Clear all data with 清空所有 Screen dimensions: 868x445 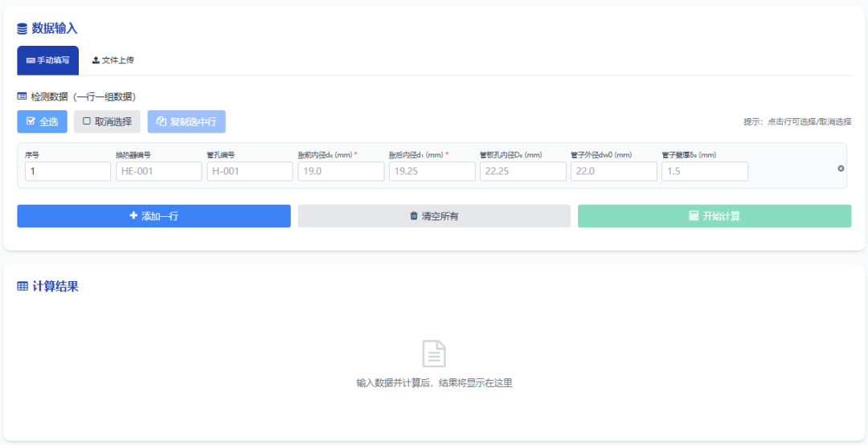[434, 216]
